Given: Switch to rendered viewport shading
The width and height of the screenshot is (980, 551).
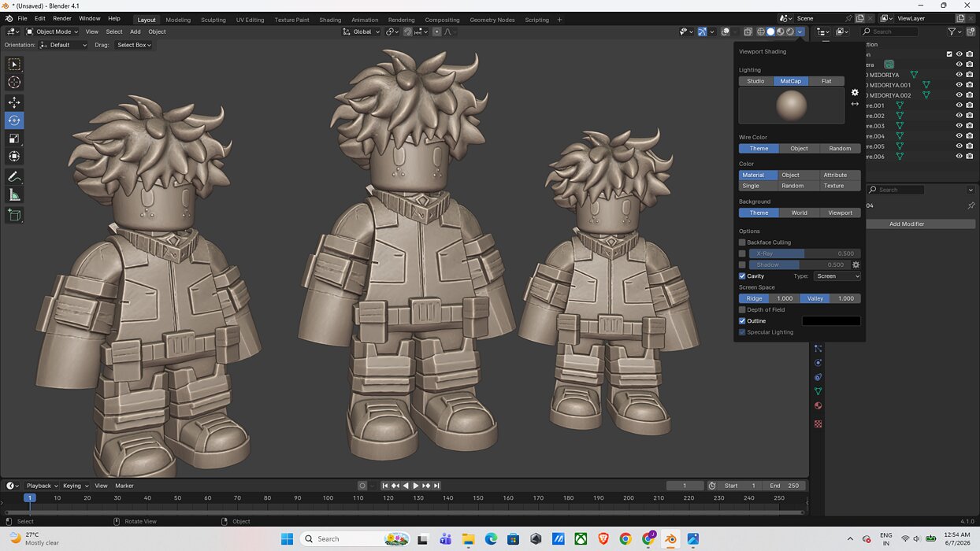Looking at the screenshot, I should [790, 31].
